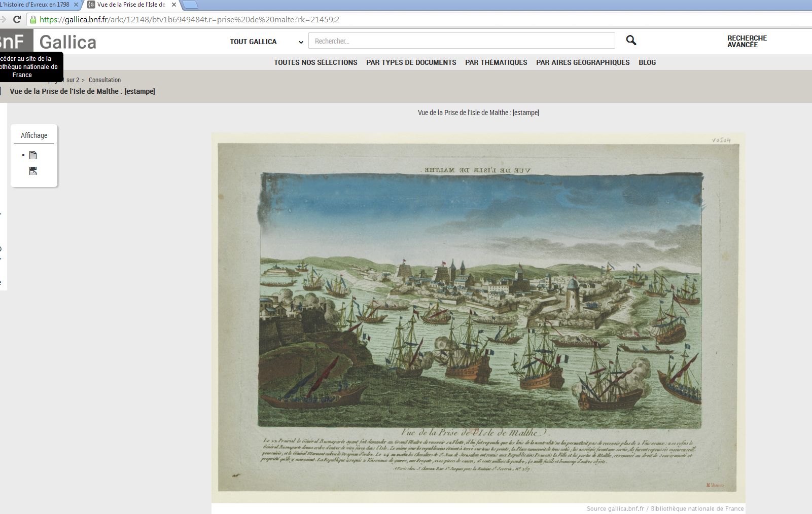Click the caption above the engraving

coord(478,113)
